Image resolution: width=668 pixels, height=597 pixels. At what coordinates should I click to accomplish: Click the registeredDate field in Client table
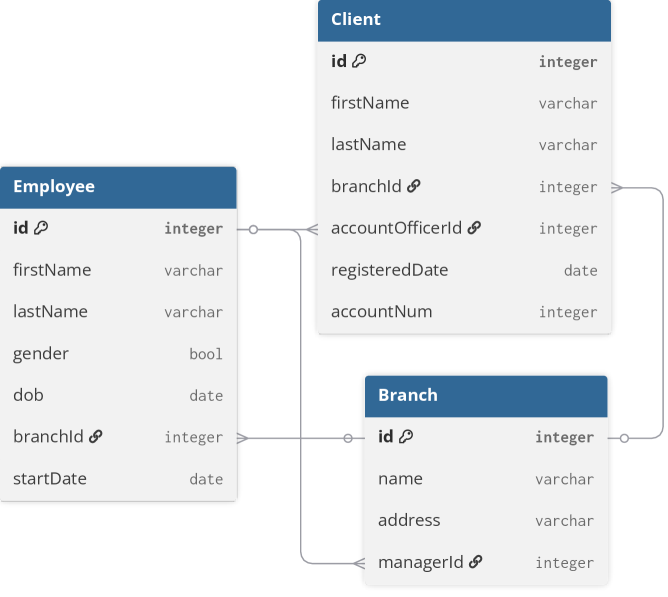coord(390,270)
